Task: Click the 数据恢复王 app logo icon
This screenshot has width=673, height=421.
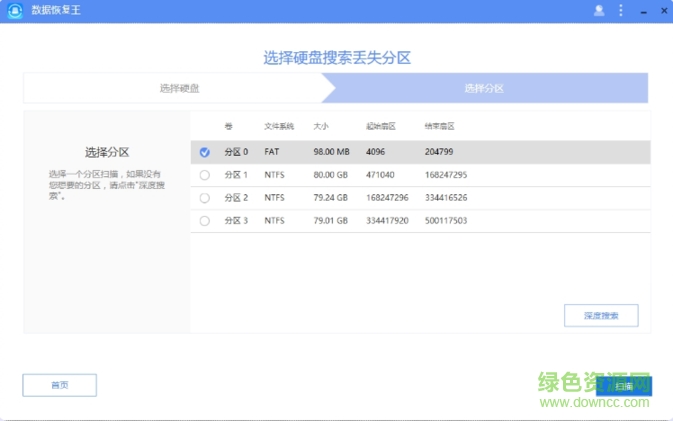Action: (15, 11)
